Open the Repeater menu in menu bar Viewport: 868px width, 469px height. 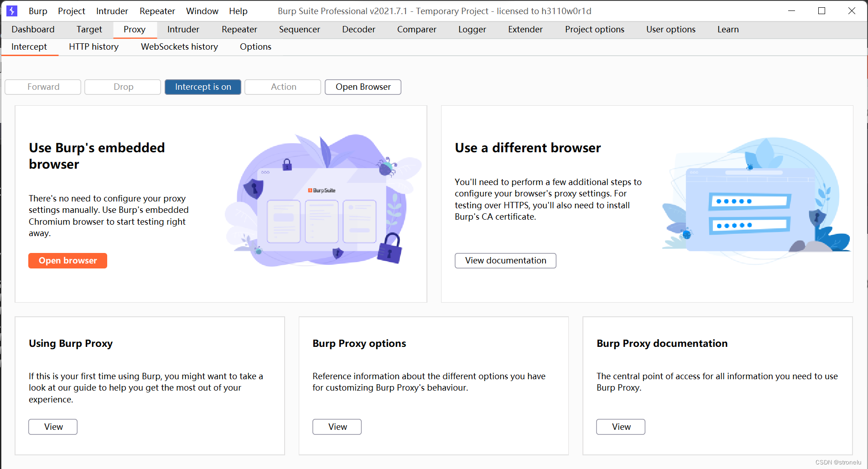(x=157, y=11)
